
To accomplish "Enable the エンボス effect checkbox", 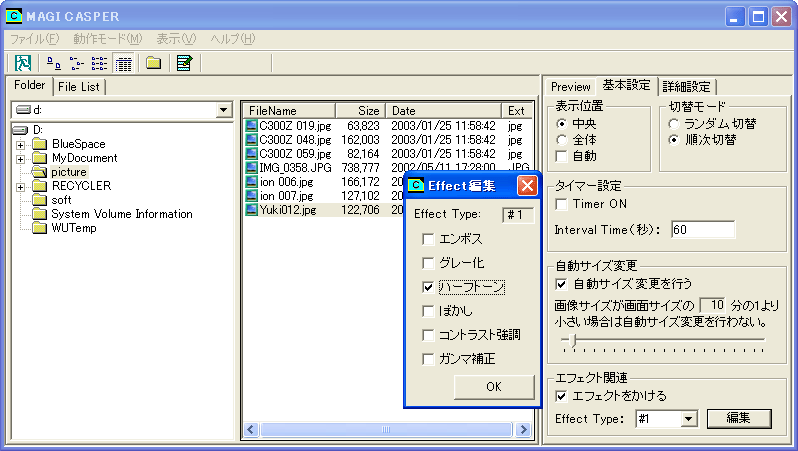I will click(x=428, y=239).
